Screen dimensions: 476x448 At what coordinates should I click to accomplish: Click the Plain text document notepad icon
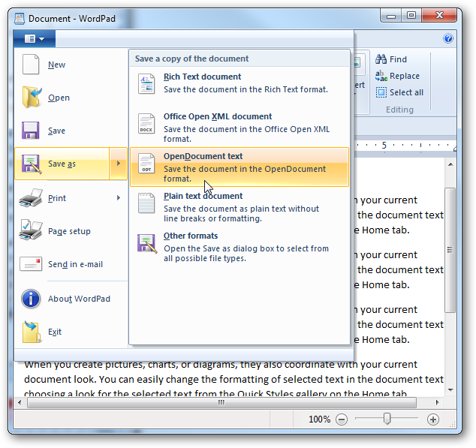click(146, 203)
